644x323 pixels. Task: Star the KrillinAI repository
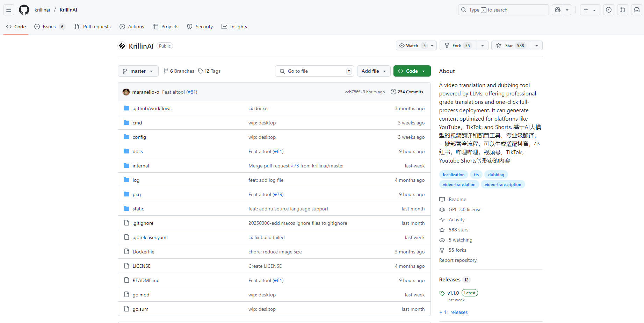click(x=511, y=45)
